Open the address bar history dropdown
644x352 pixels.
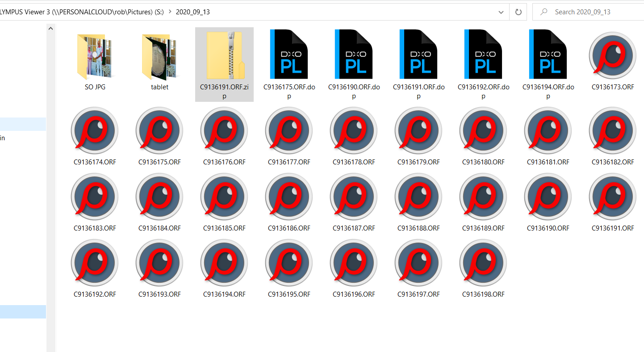501,12
